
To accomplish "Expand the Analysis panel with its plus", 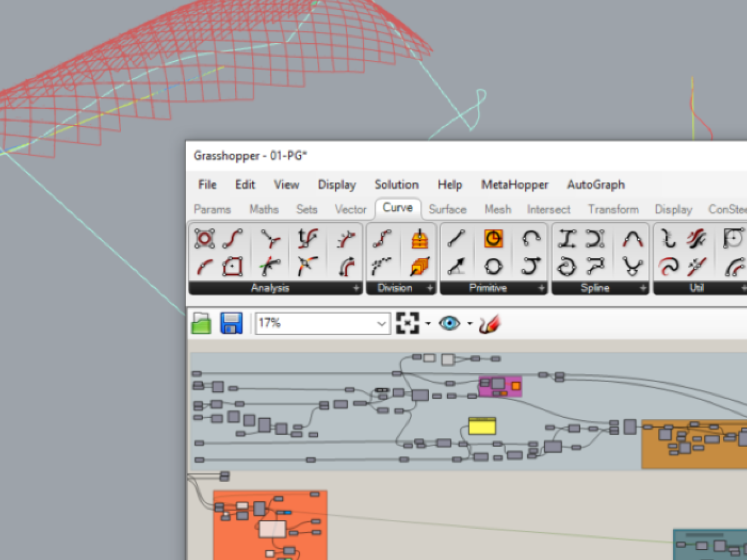I will pos(356,288).
